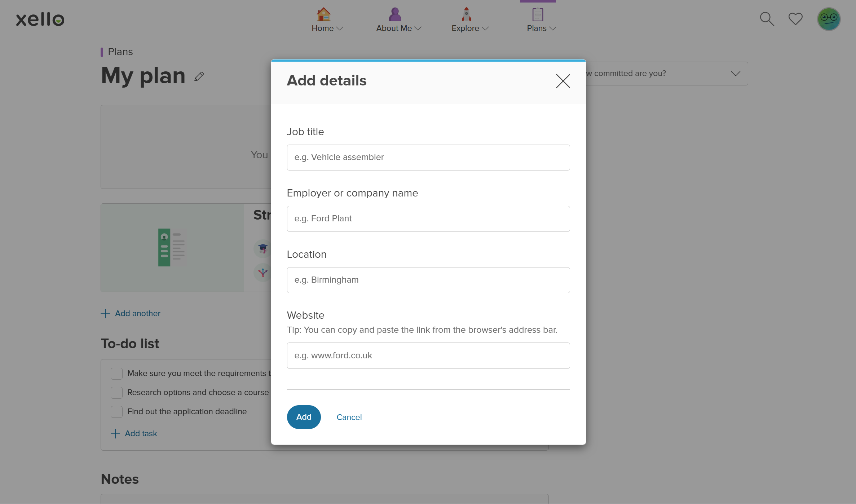The image size is (856, 504).
Task: Open favorites via the heart icon
Action: click(795, 19)
